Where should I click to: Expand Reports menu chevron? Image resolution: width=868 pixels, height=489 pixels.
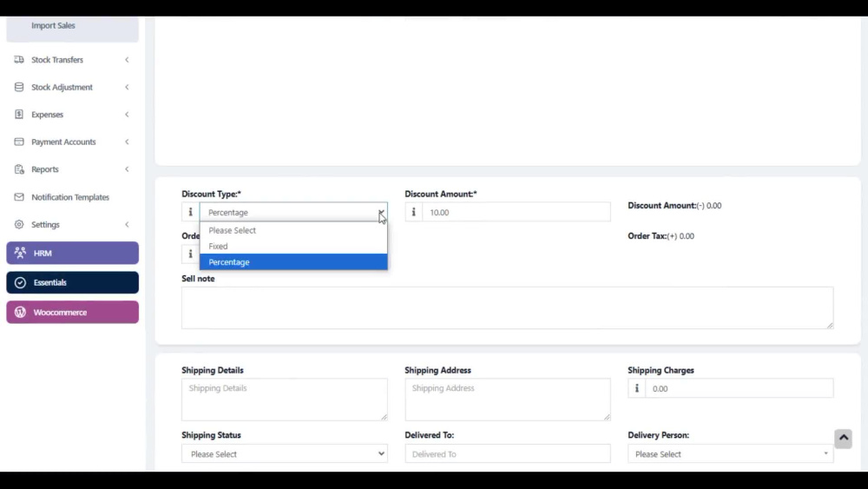(127, 169)
